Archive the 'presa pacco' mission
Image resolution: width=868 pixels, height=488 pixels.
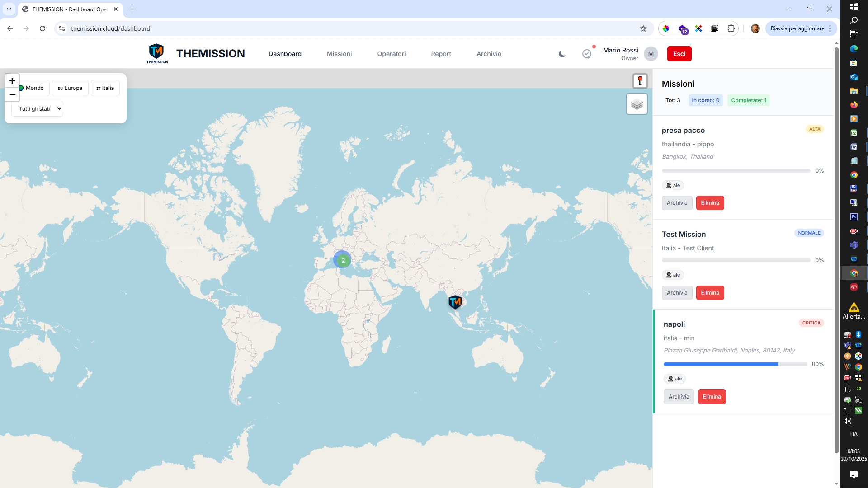click(x=677, y=202)
